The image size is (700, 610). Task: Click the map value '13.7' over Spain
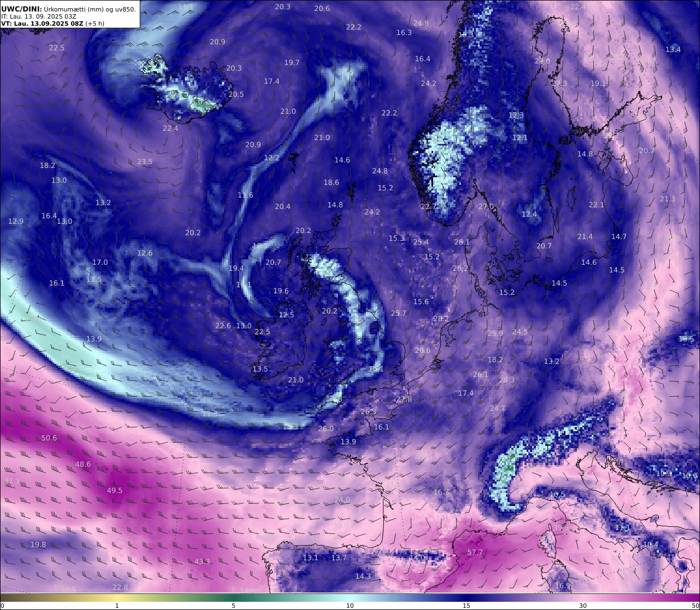[x=339, y=558]
